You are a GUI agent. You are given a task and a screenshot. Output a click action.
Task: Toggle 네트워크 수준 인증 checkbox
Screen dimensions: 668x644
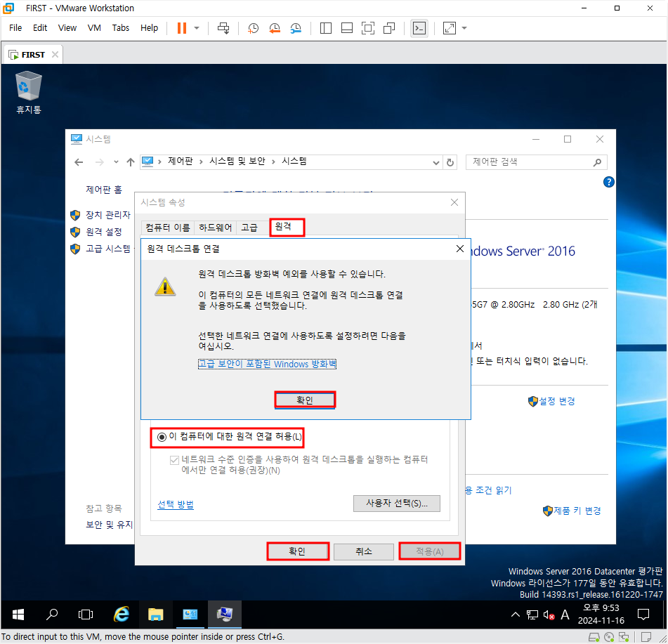pos(173,460)
